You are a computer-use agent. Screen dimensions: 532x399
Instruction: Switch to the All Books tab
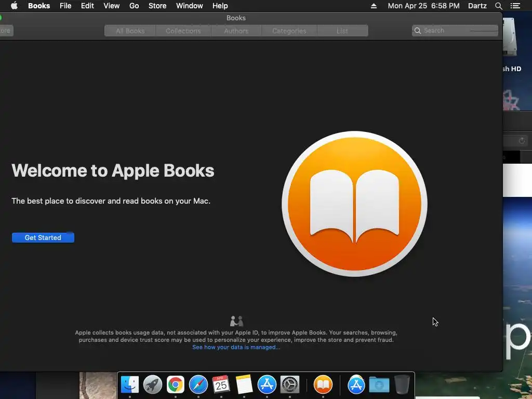(130, 31)
